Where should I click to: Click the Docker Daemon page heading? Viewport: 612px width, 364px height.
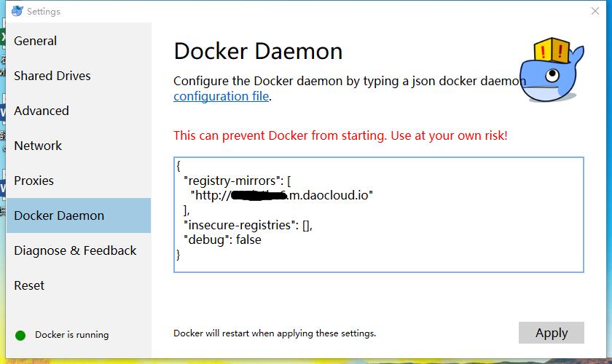258,51
